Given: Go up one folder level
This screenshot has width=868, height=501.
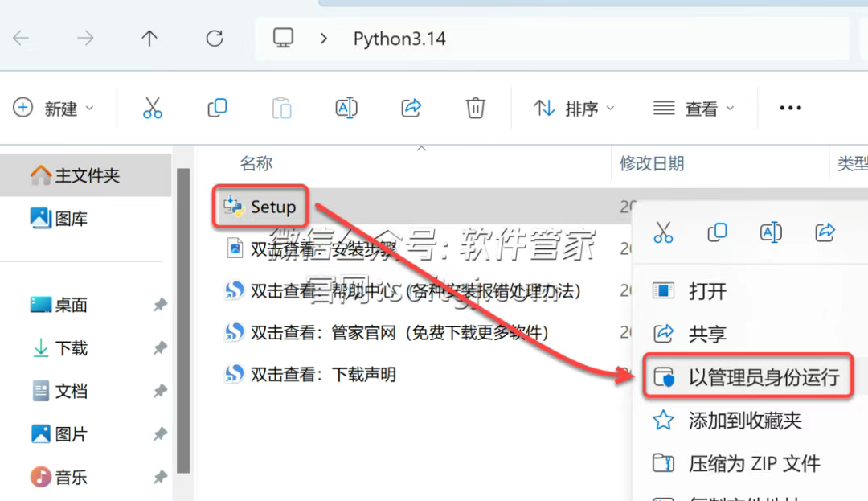Looking at the screenshot, I should pyautogui.click(x=149, y=38).
